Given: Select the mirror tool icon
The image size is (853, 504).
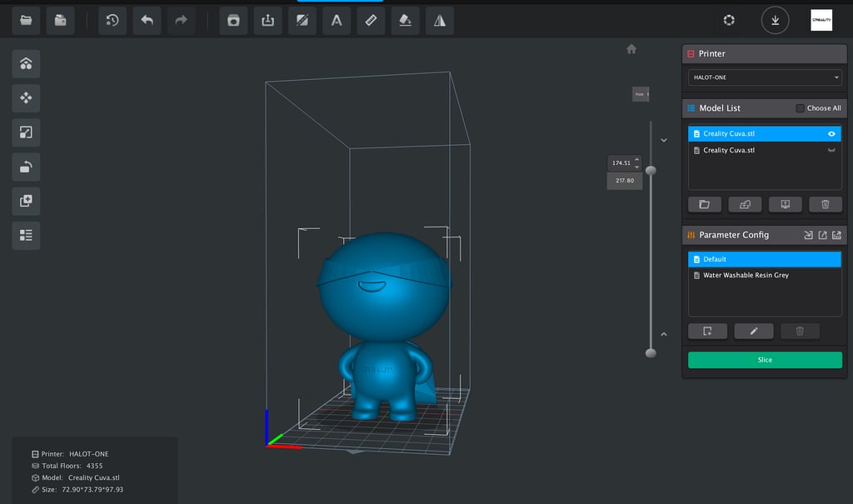Looking at the screenshot, I should 440,21.
